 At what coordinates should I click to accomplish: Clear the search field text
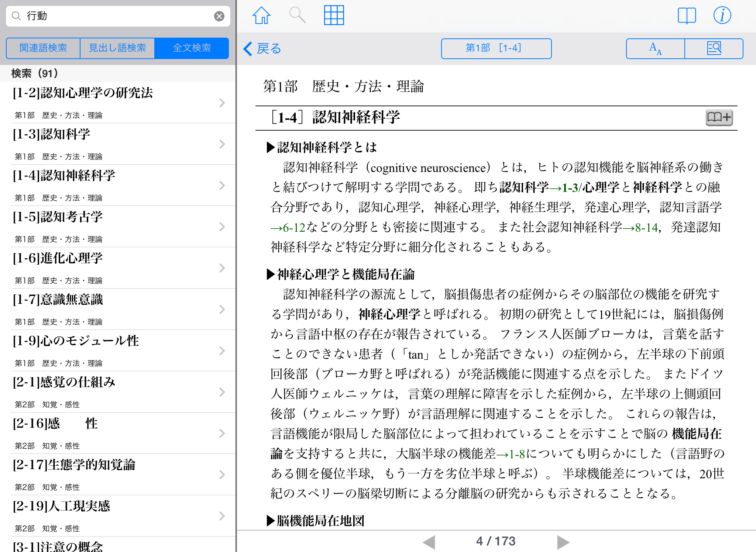tap(219, 16)
